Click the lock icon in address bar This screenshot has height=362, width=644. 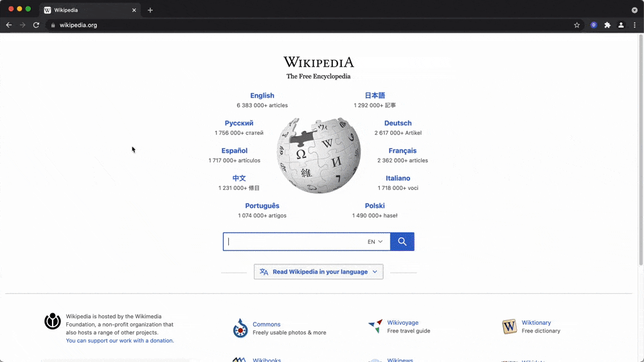pyautogui.click(x=53, y=25)
